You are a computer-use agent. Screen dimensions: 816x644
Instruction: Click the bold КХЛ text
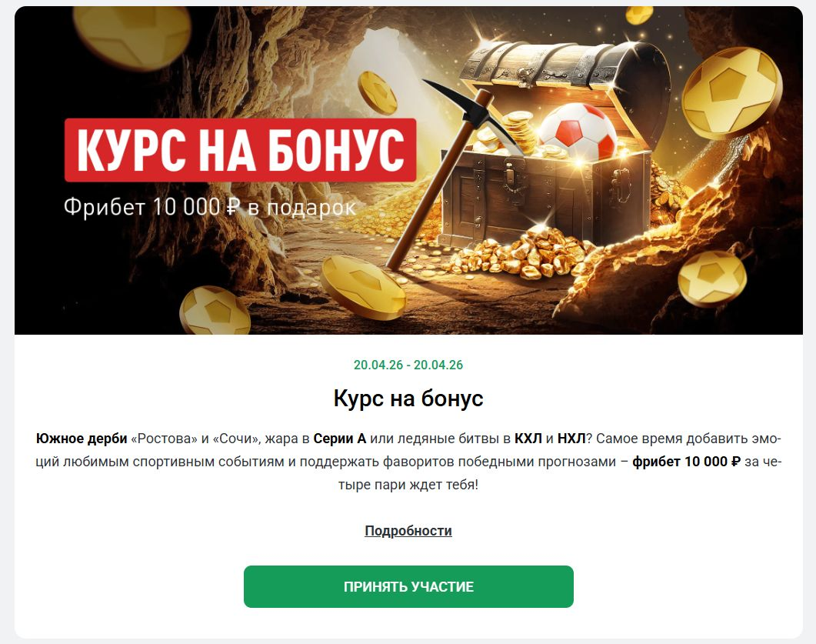click(528, 439)
